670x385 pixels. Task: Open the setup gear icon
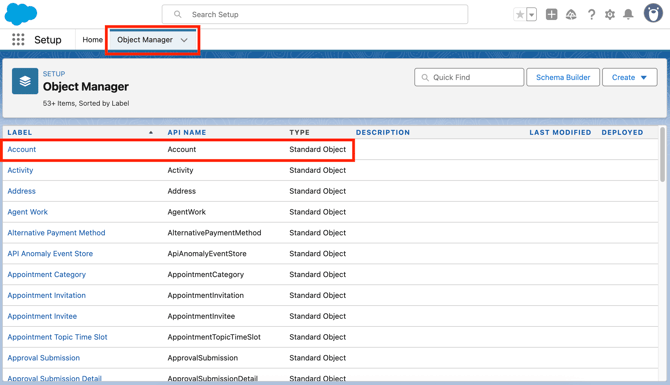click(610, 15)
